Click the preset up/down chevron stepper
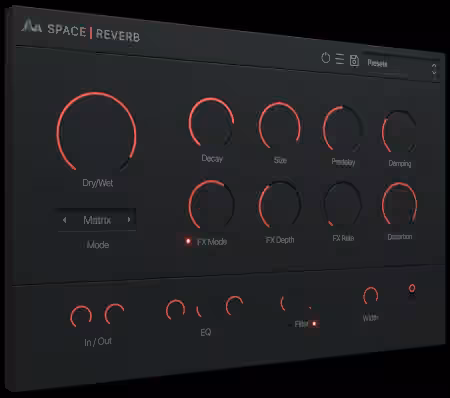Image resolution: width=450 pixels, height=398 pixels. click(434, 70)
